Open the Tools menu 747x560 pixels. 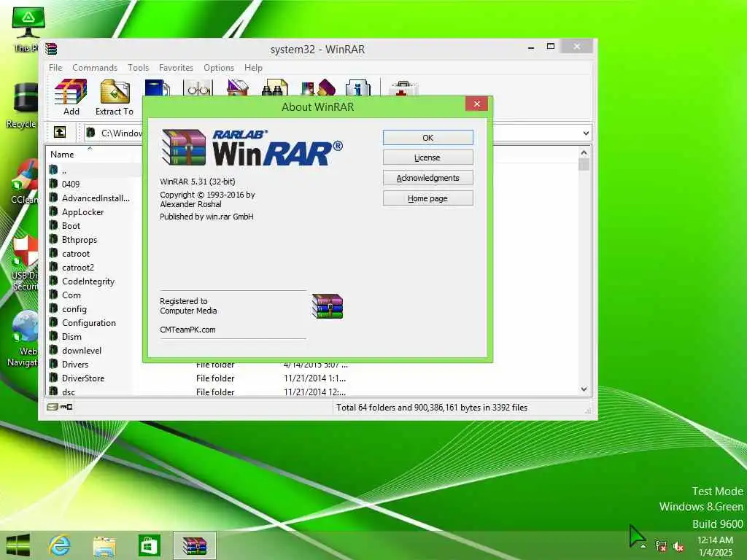point(138,68)
